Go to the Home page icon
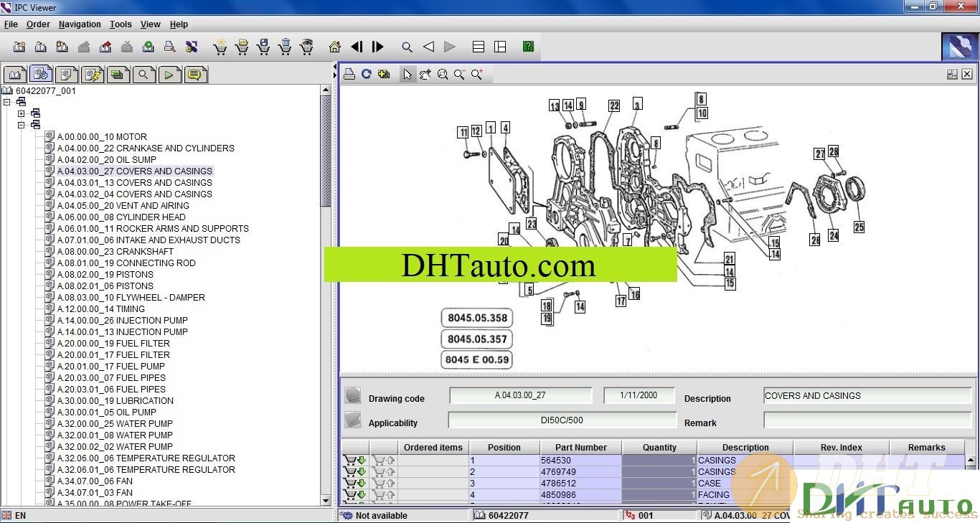980x523 pixels. [334, 47]
